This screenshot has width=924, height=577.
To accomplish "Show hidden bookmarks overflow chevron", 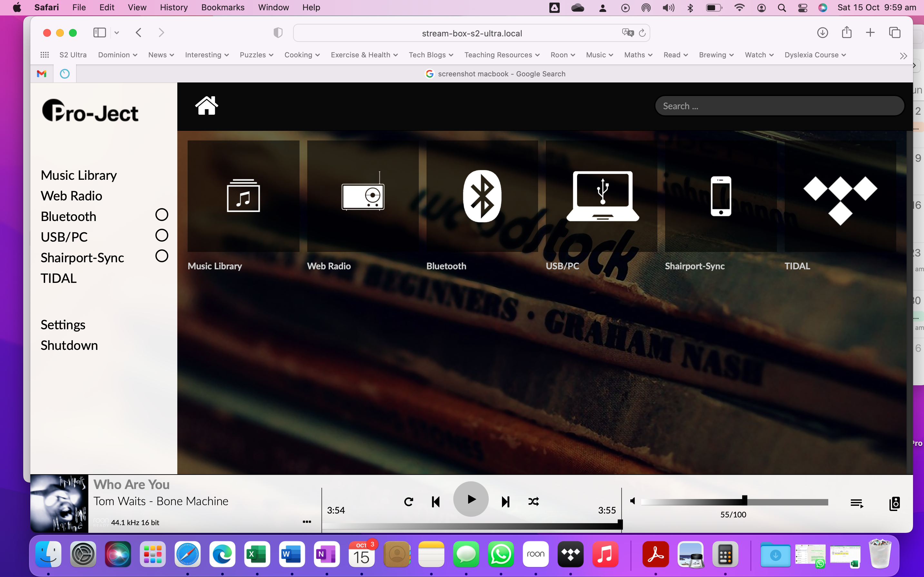I will pos(903,56).
